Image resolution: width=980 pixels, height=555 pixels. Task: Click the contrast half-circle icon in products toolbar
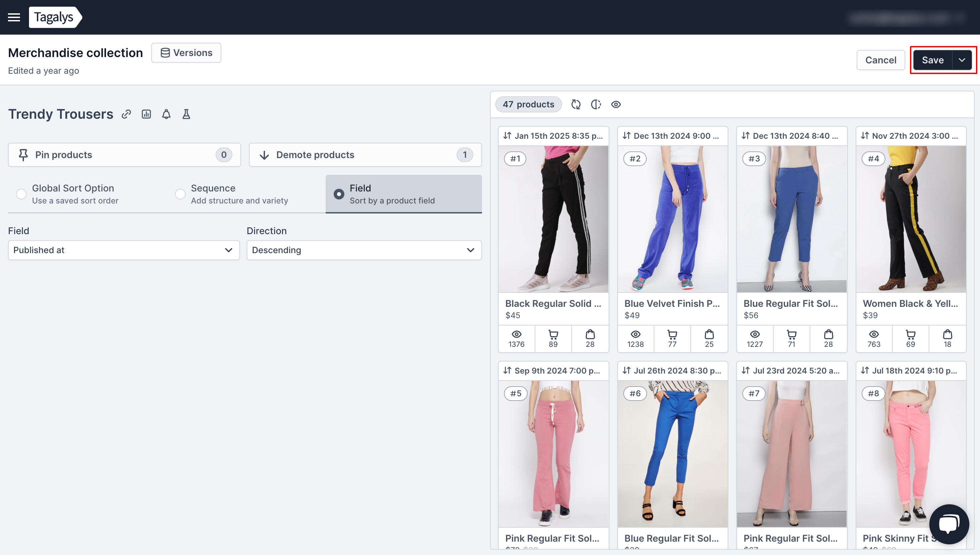[x=596, y=104]
